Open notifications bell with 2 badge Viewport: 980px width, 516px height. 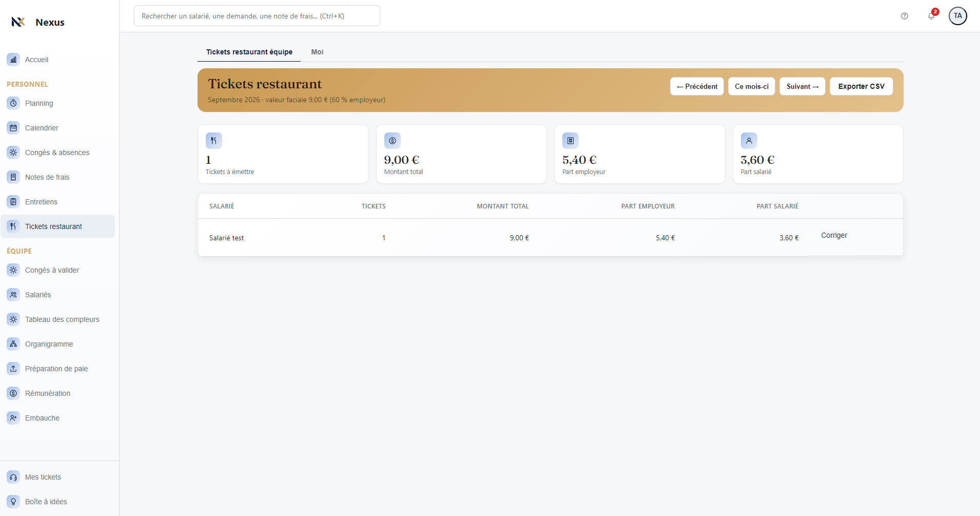pyautogui.click(x=931, y=16)
